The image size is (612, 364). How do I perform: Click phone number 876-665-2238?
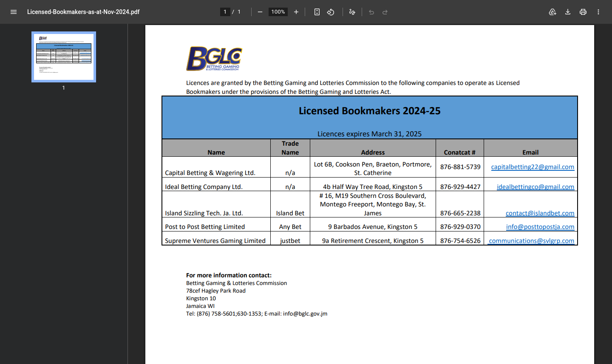460,213
